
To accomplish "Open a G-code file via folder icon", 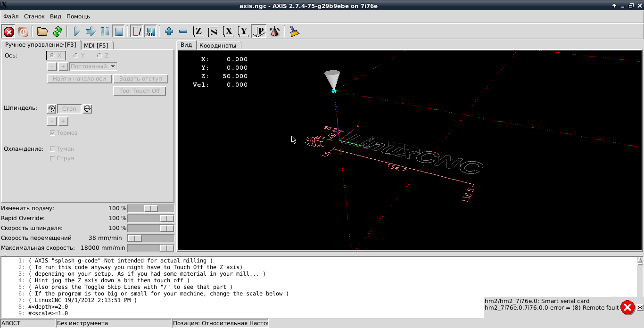I will tap(42, 32).
